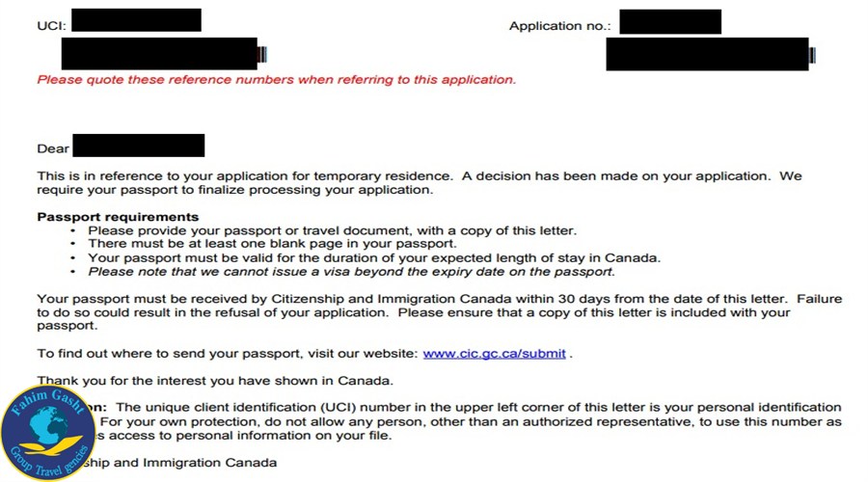Click the Application no. label
The width and height of the screenshot is (868, 482).
pyautogui.click(x=559, y=26)
